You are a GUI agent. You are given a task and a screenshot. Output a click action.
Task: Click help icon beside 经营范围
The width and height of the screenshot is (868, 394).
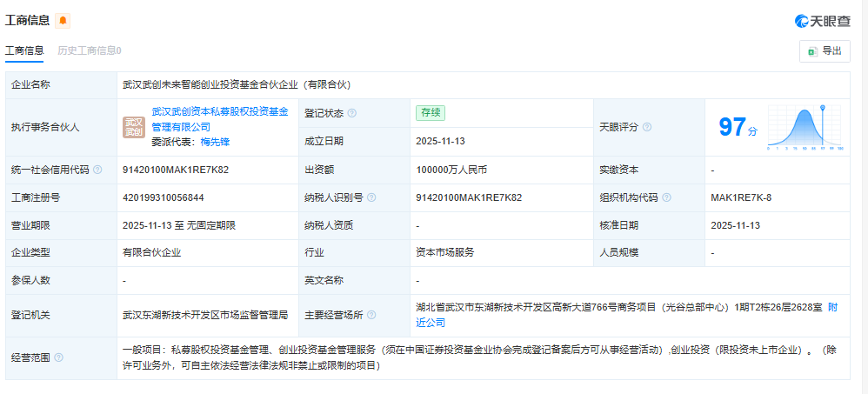tap(59, 357)
